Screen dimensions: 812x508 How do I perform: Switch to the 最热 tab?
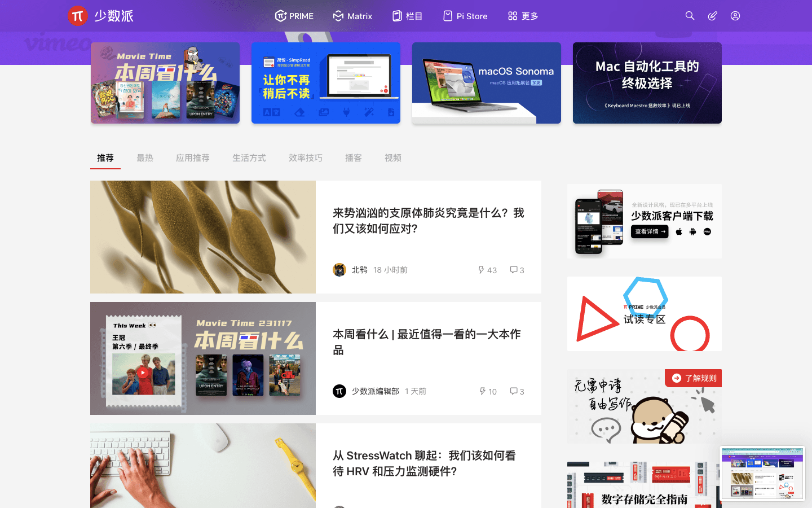click(145, 158)
